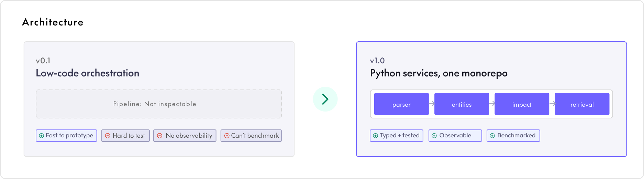Click the arrow between parser and entities
The image size is (644, 179).
pyautogui.click(x=432, y=103)
